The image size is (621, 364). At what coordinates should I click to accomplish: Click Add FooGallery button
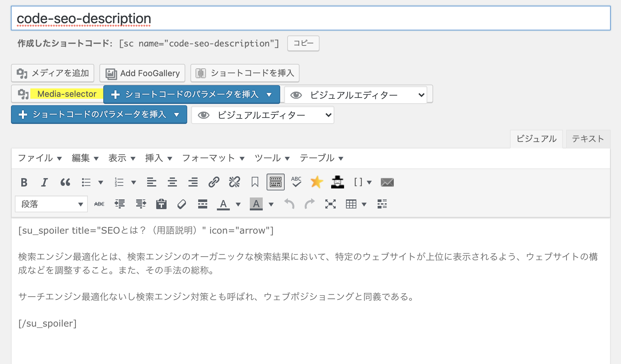142,73
